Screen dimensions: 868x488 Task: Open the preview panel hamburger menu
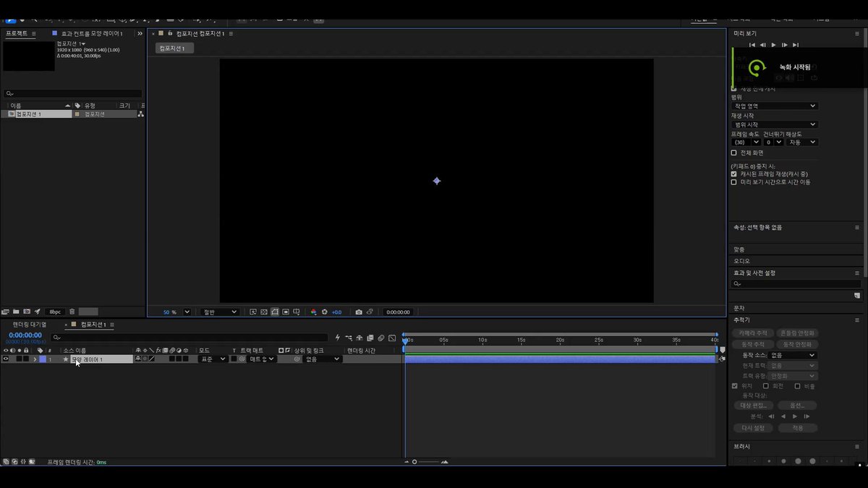(x=857, y=33)
